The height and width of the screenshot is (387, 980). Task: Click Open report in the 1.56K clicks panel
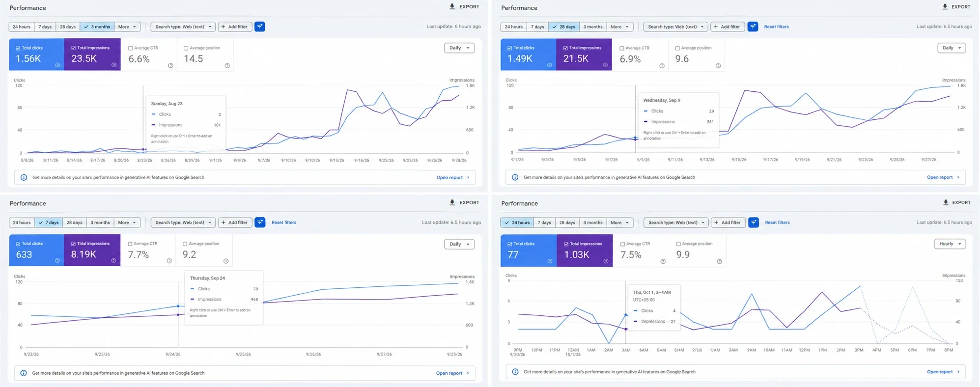pyautogui.click(x=453, y=178)
